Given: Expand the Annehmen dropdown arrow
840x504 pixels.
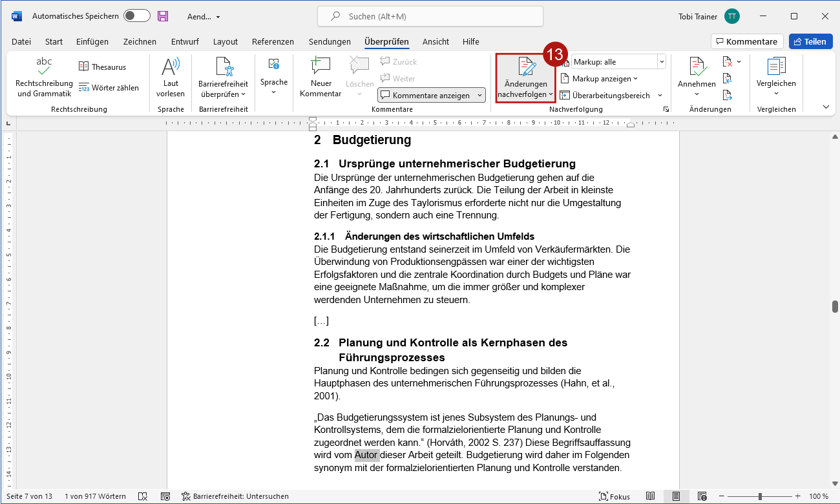Looking at the screenshot, I should pyautogui.click(x=697, y=94).
